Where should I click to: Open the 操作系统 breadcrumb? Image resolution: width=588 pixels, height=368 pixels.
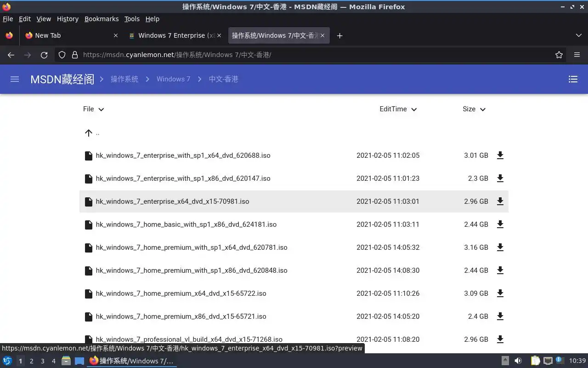[x=124, y=79]
